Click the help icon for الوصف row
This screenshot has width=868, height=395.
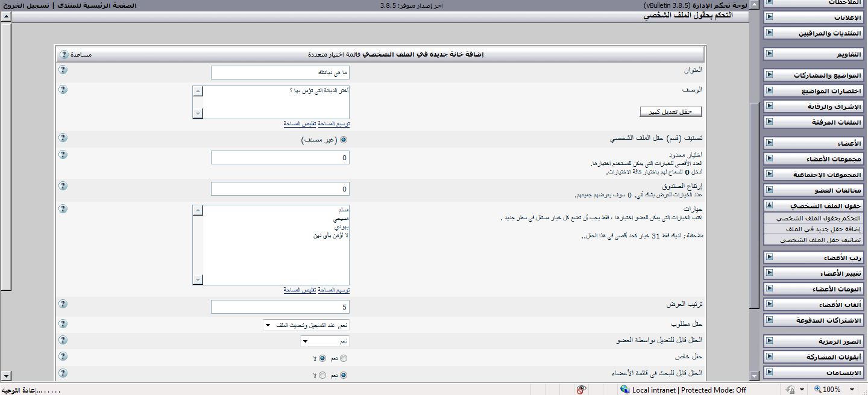click(x=63, y=89)
